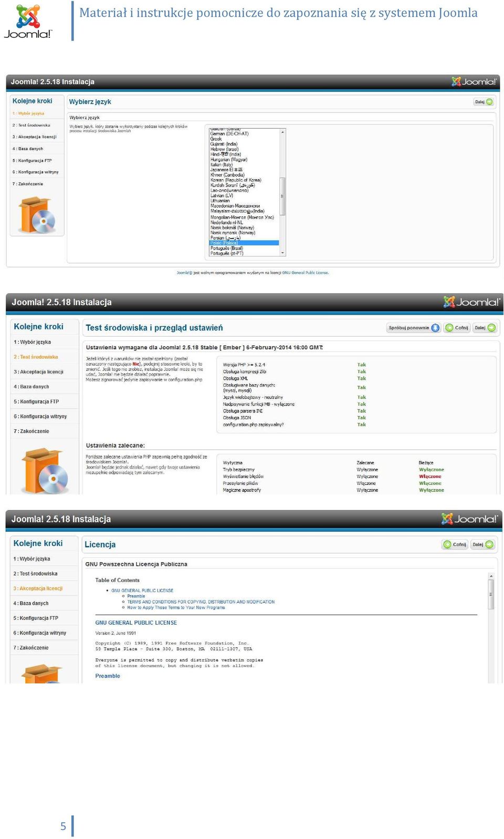This screenshot has height=839, width=504.
Task: Click the blue refresh icon on Spróbuj ponownie
Action: click(435, 328)
